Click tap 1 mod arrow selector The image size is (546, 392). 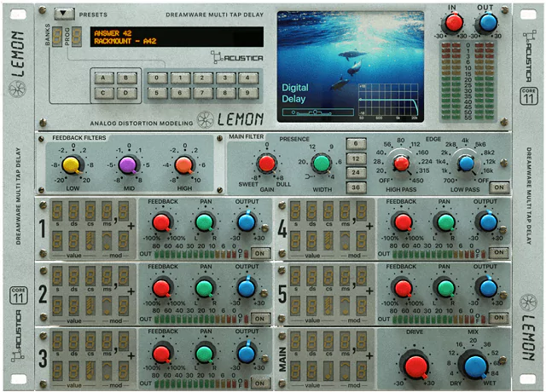coord(107,240)
